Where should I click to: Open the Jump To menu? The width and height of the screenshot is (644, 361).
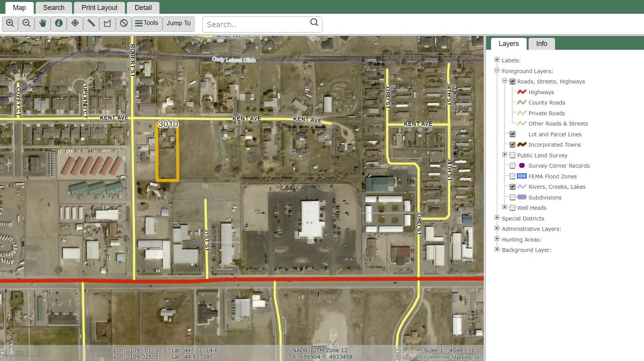179,23
